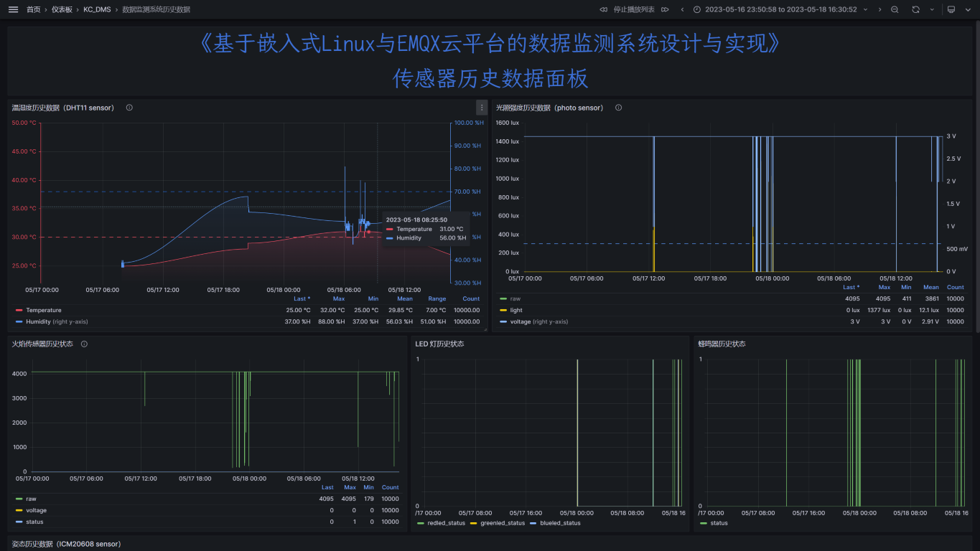Viewport: 980px width, 551px height.
Task: Sort temperature legend by Mean column
Action: [405, 298]
